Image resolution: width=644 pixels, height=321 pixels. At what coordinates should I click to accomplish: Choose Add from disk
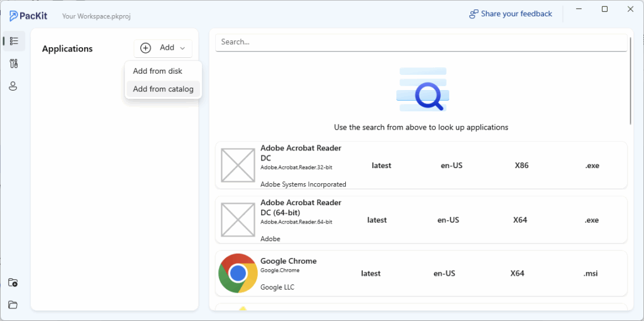coord(157,71)
